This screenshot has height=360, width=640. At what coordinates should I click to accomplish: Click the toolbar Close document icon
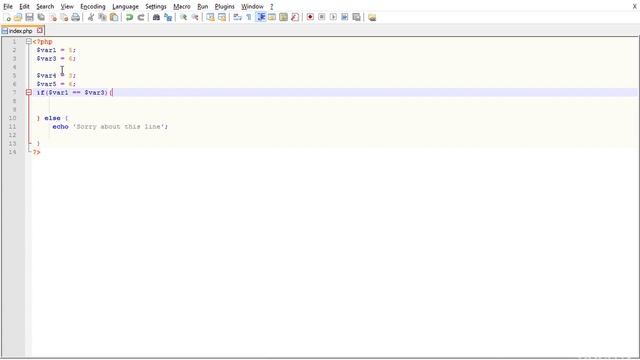click(53, 17)
